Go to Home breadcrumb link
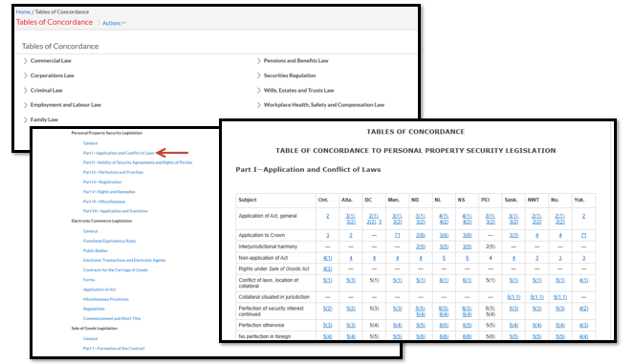Viewport: 634px width, 364px height. coord(23,11)
